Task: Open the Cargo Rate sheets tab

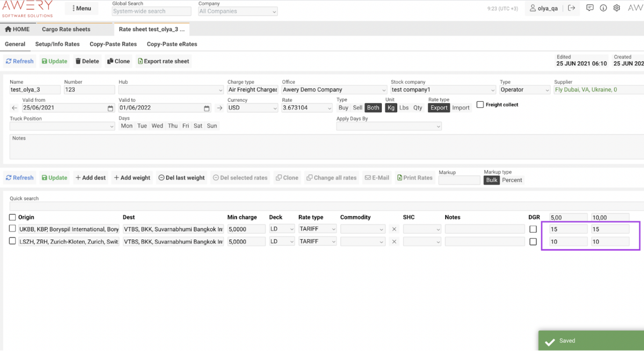Action: pyautogui.click(x=66, y=29)
